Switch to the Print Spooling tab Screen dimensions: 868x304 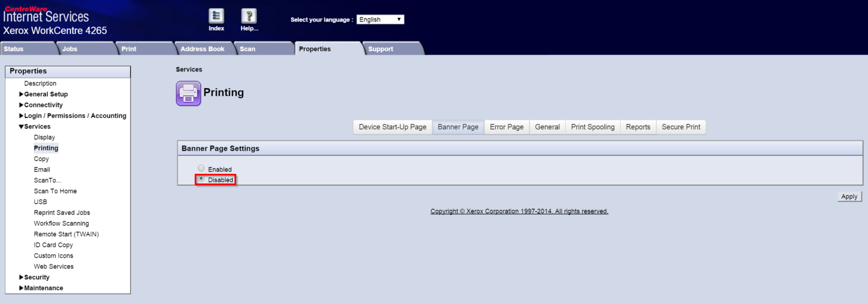click(x=593, y=127)
